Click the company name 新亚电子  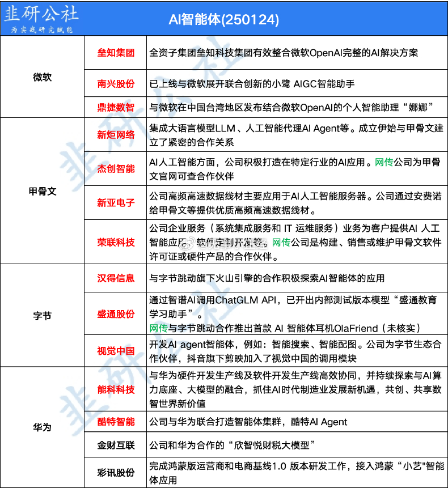[116, 202]
